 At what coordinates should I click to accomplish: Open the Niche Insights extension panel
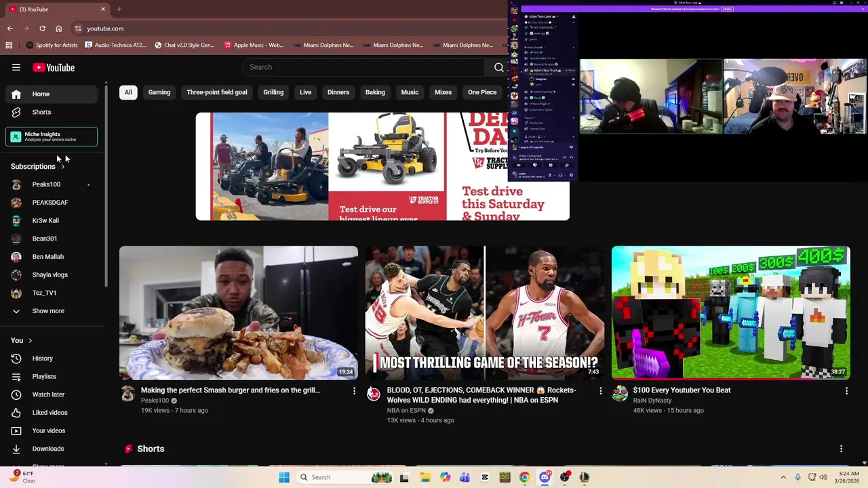tap(52, 137)
